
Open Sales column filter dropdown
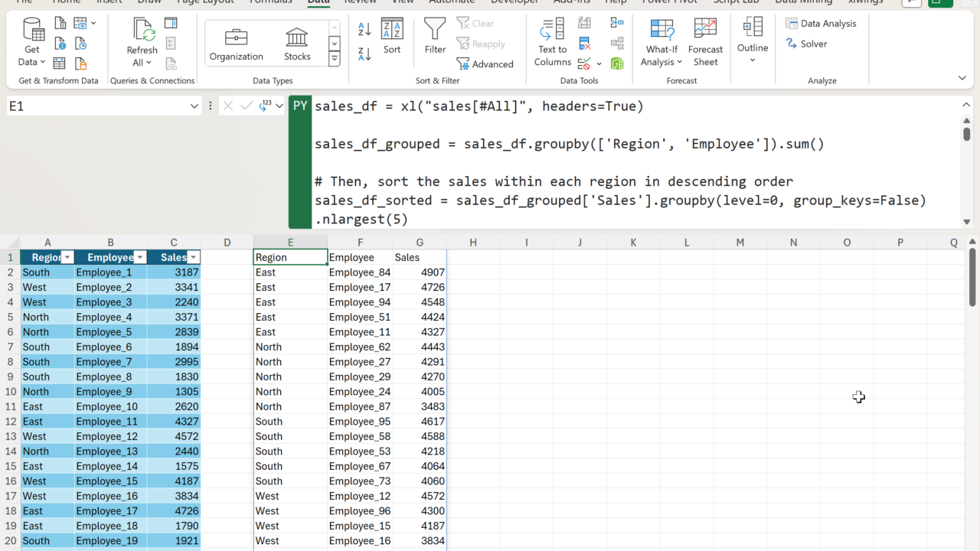[194, 258]
